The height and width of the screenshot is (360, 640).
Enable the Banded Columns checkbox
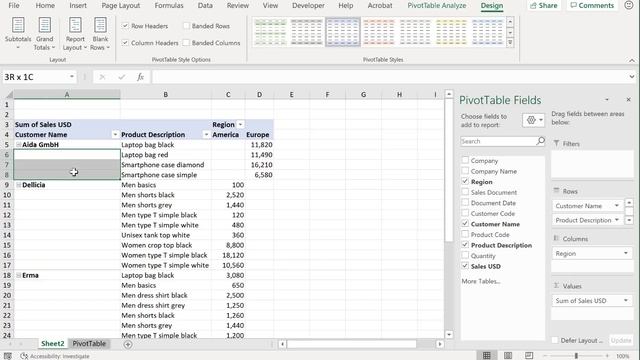pyautogui.click(x=187, y=42)
